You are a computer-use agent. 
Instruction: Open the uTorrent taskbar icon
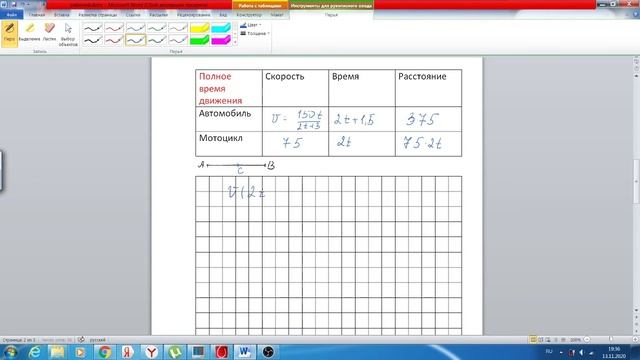(175, 352)
